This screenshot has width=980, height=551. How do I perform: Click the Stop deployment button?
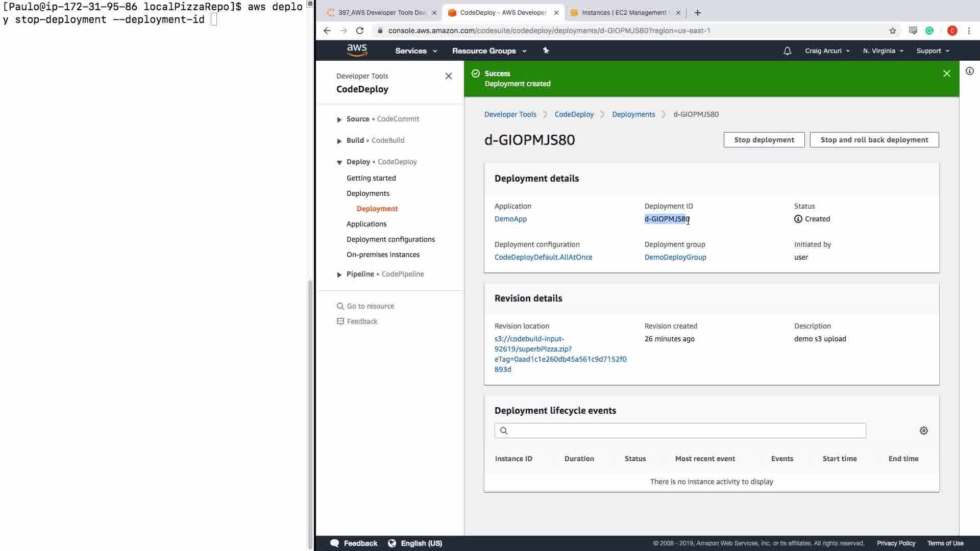[764, 140]
